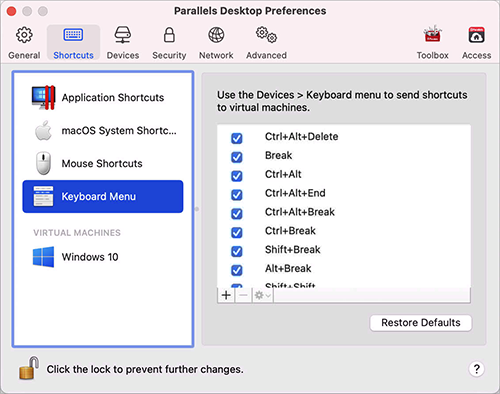
Task: Select the Keyboard Menu row label
Action: (x=99, y=197)
